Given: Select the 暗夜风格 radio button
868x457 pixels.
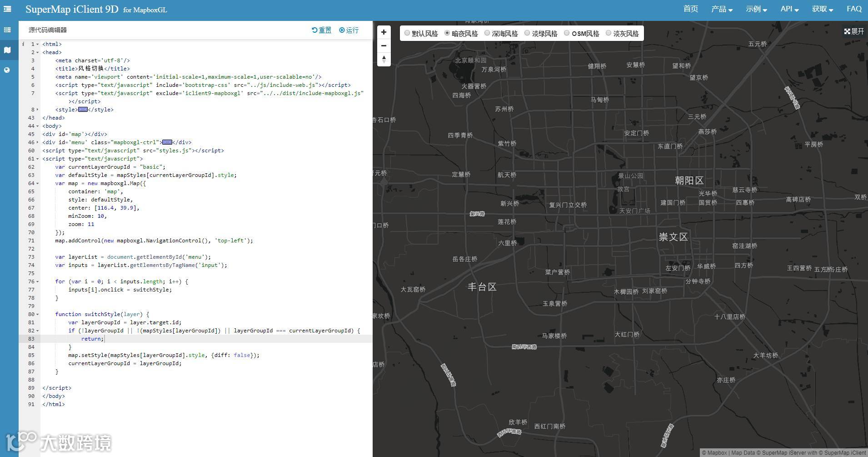Looking at the screenshot, I should [447, 33].
